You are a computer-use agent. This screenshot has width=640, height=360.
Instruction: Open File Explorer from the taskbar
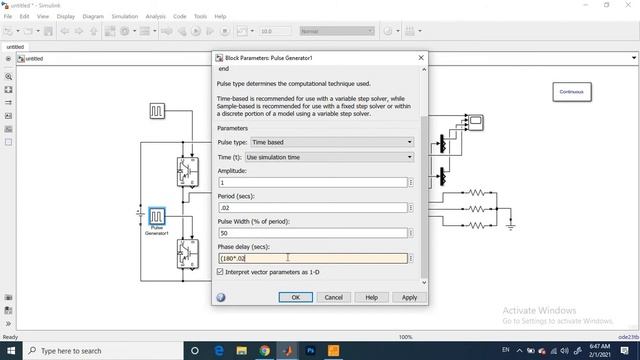[242, 351]
